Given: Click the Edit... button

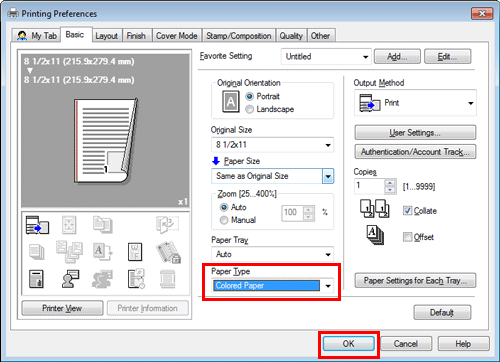Looking at the screenshot, I should [x=447, y=57].
